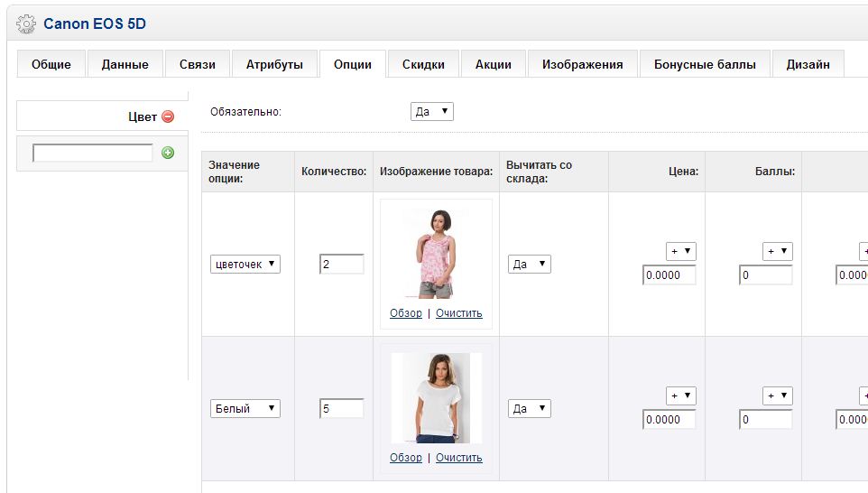The image size is (868, 493).
Task: Click the gear icon beside Canon EOS 5D
Action: 27,24
